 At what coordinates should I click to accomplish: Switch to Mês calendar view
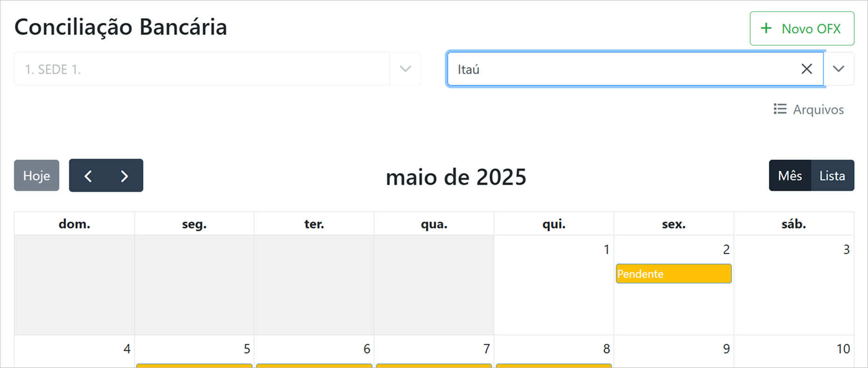pyautogui.click(x=790, y=176)
